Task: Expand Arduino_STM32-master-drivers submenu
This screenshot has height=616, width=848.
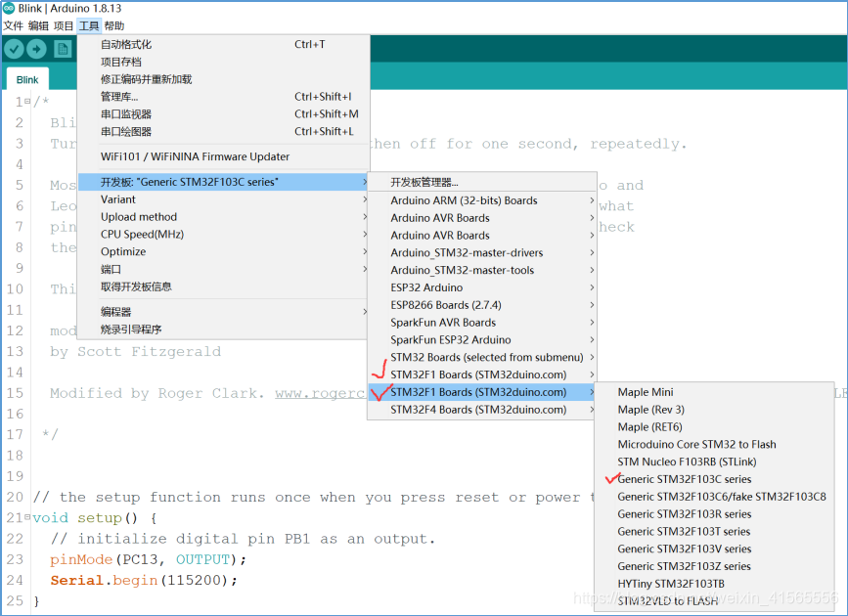Action: pyautogui.click(x=482, y=252)
